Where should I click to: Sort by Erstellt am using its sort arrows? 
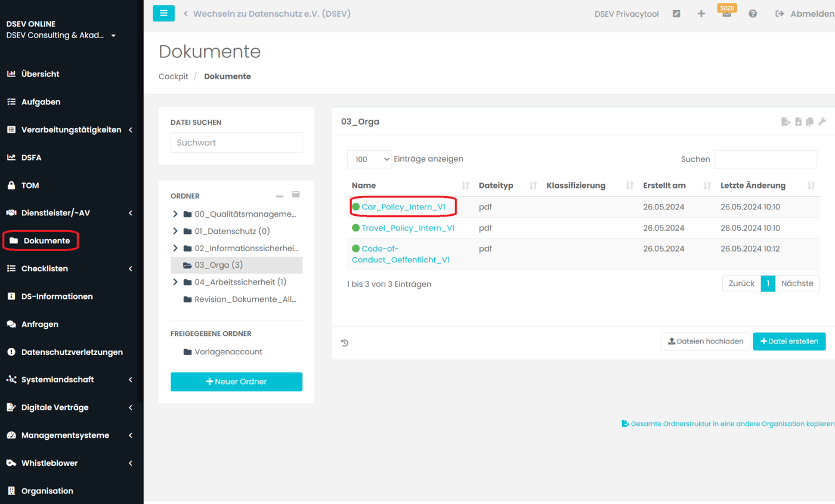707,185
